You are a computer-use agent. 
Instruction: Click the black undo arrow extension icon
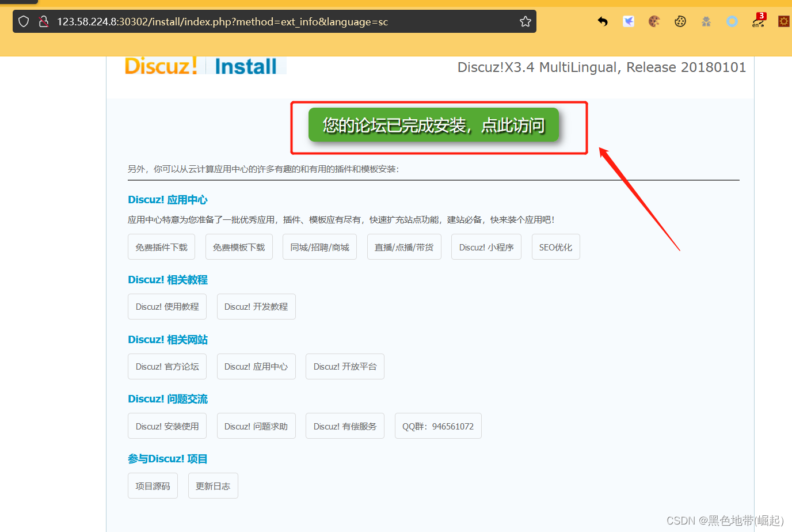(x=602, y=21)
